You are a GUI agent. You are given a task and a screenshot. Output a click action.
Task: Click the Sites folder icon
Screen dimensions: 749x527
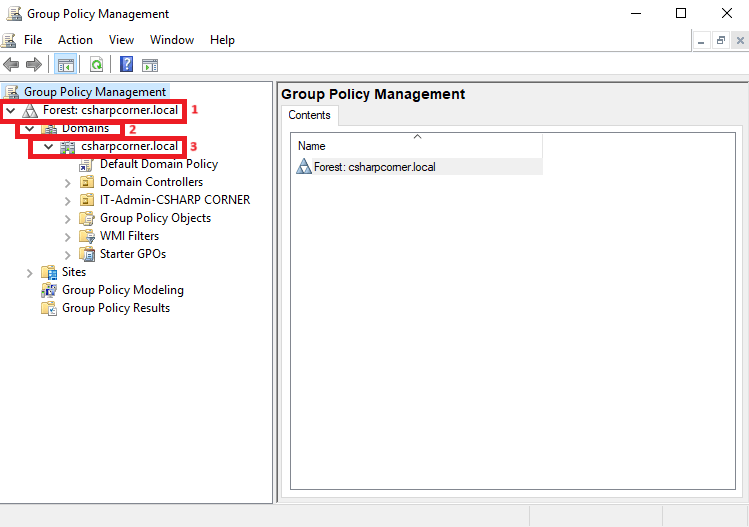(x=49, y=272)
